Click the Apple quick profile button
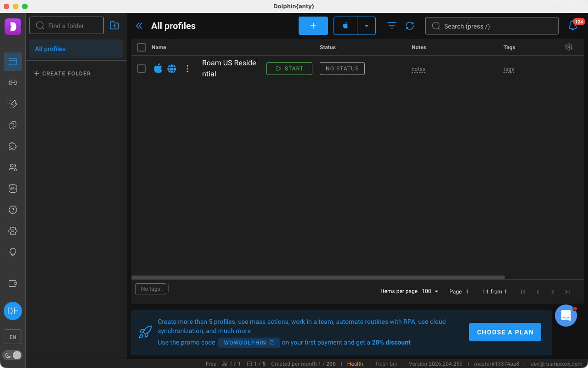 pos(345,26)
